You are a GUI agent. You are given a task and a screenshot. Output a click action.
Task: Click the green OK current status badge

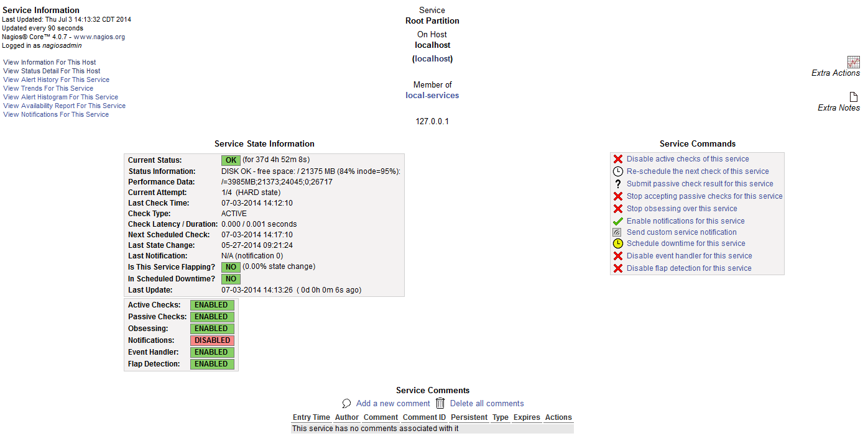point(231,160)
